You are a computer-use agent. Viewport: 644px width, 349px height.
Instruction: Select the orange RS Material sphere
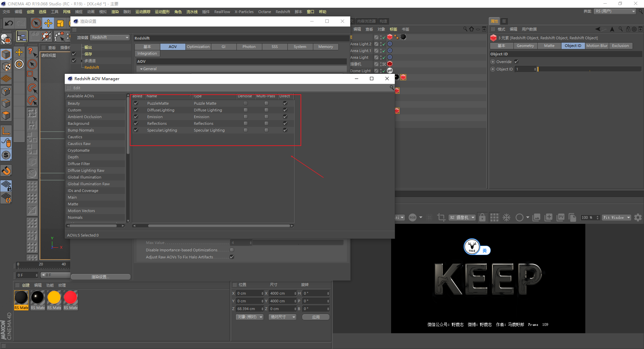click(54, 297)
